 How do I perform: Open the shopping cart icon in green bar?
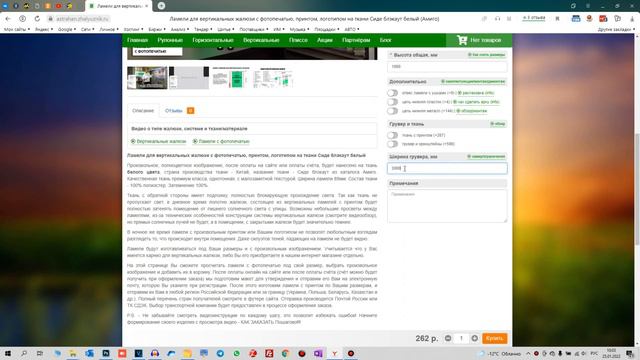462,40
